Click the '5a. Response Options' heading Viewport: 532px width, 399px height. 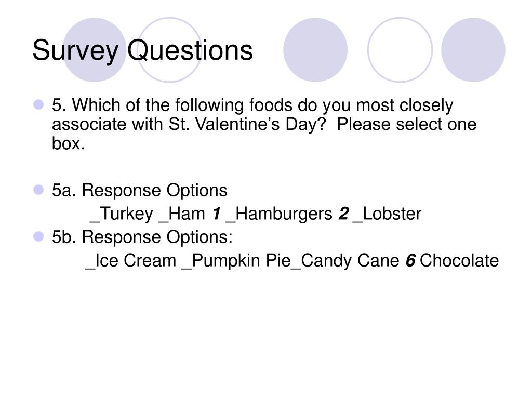click(x=139, y=190)
